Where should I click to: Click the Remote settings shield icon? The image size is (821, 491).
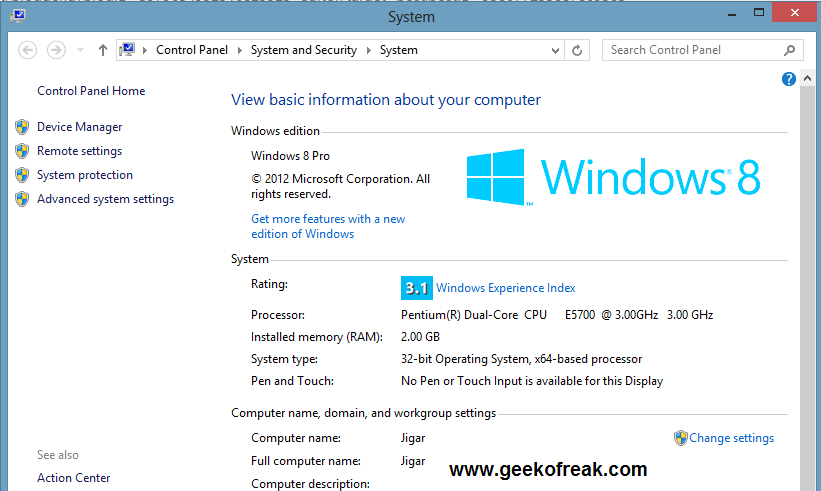(22, 151)
